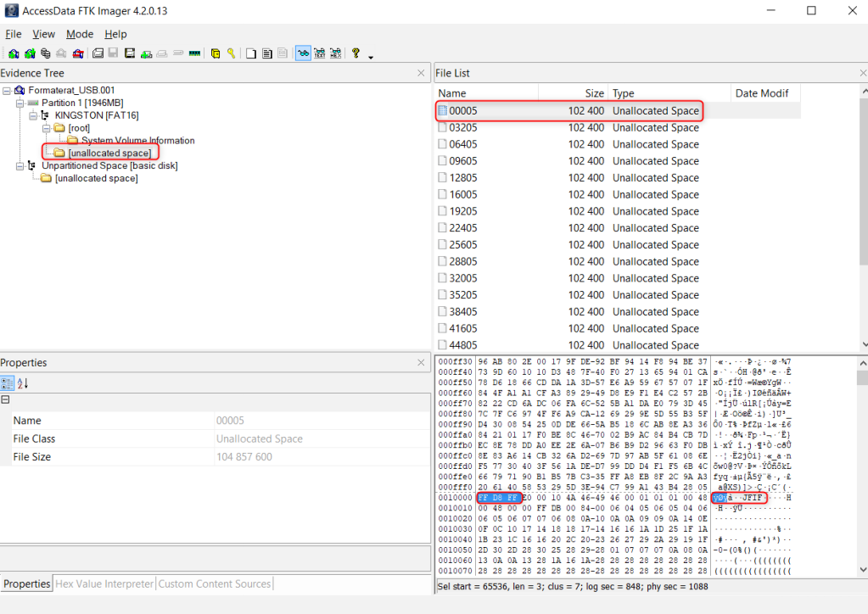Screen dimensions: 868x614
Task: Click the Detect EFS Encryption key icon
Action: (230, 53)
